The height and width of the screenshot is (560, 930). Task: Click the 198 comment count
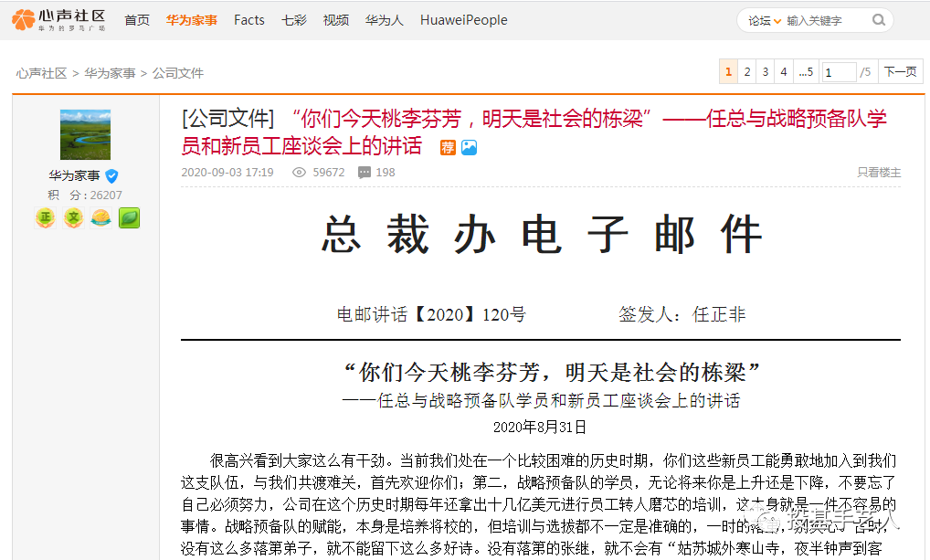[386, 173]
